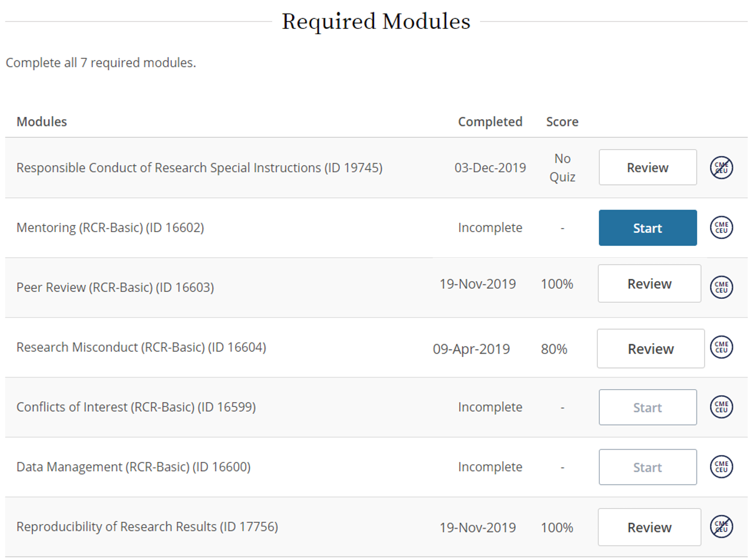Screen dimensions: 751x560
Task: Click the CME/CEU icon in Data Management row
Action: [x=721, y=467]
